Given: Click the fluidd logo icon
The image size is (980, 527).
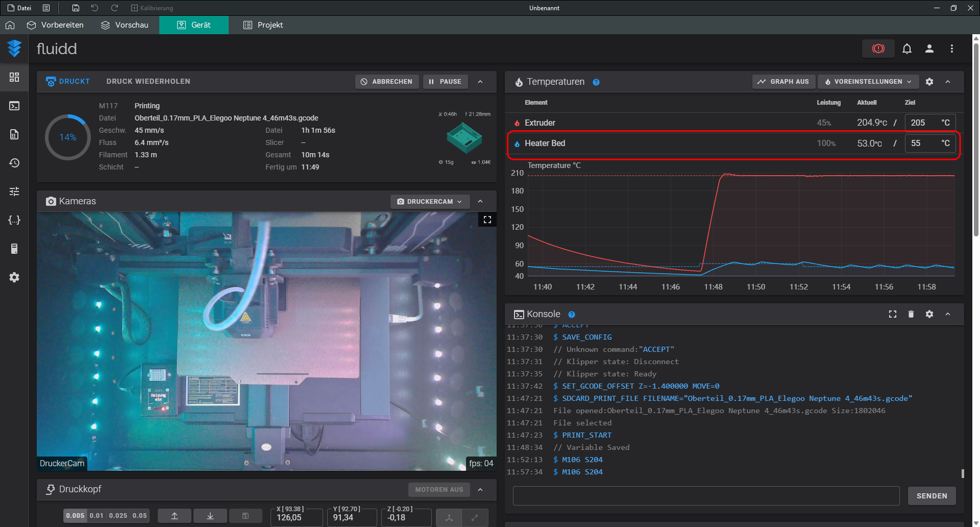Looking at the screenshot, I should 14,49.
